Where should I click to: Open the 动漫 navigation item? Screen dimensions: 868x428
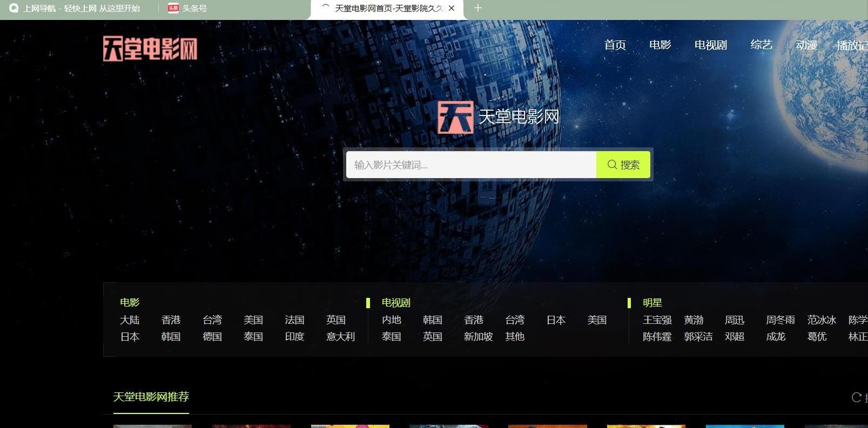[806, 45]
